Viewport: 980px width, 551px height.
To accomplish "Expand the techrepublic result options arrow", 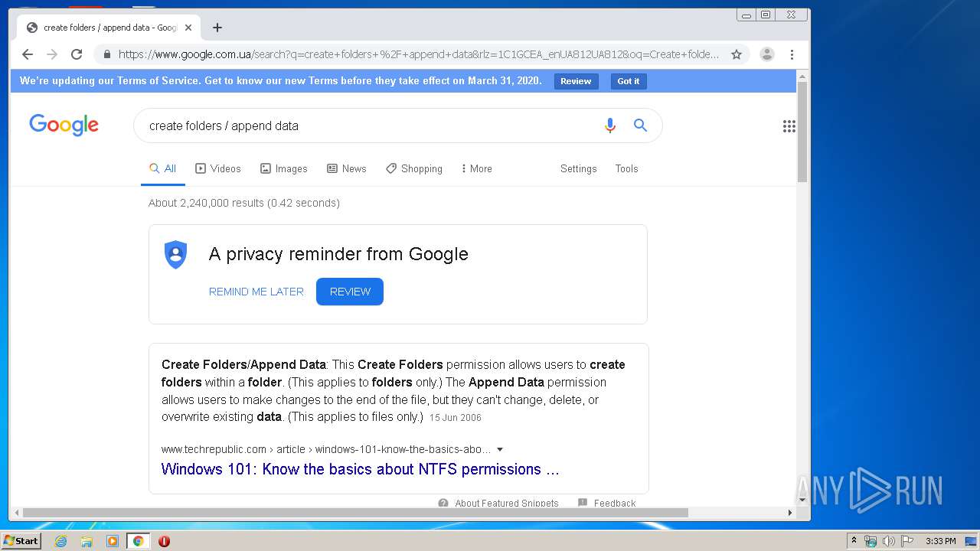I will point(500,449).
